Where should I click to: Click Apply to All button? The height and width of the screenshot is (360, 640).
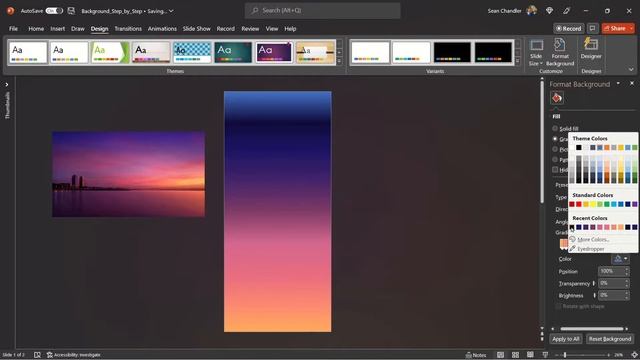click(566, 339)
